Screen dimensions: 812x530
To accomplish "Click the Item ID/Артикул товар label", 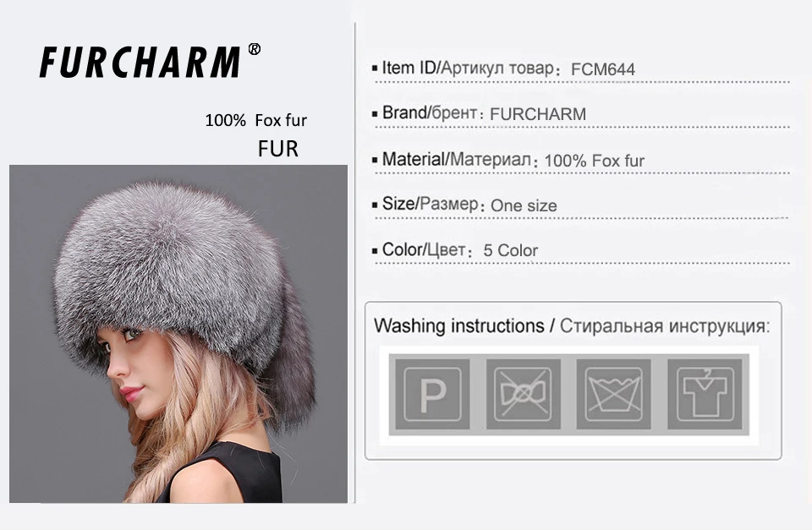I will click(468, 68).
